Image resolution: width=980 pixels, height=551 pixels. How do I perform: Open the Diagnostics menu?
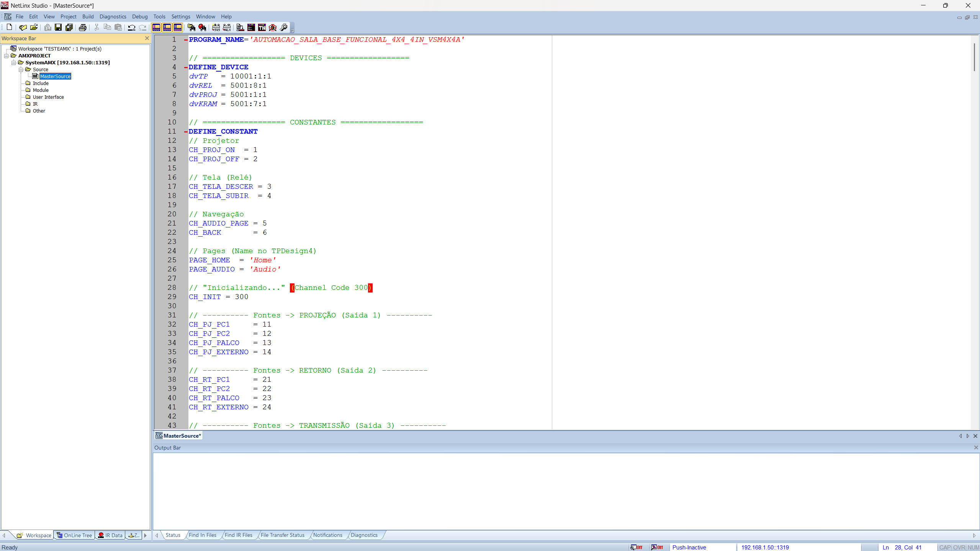click(113, 16)
